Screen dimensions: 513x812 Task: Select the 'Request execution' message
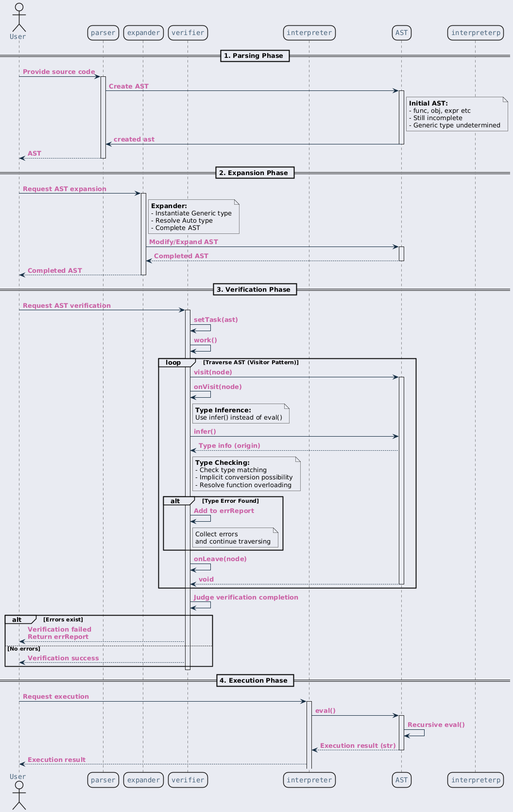click(56, 697)
